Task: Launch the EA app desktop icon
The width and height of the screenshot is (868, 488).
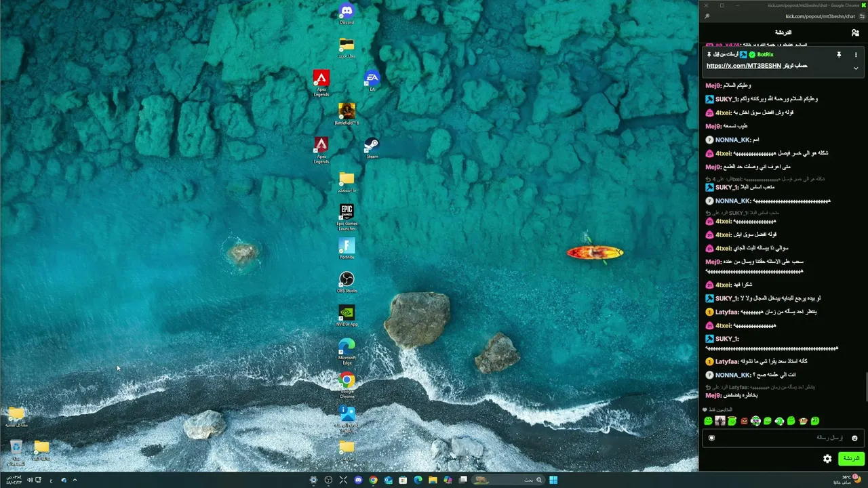Action: pyautogui.click(x=372, y=81)
